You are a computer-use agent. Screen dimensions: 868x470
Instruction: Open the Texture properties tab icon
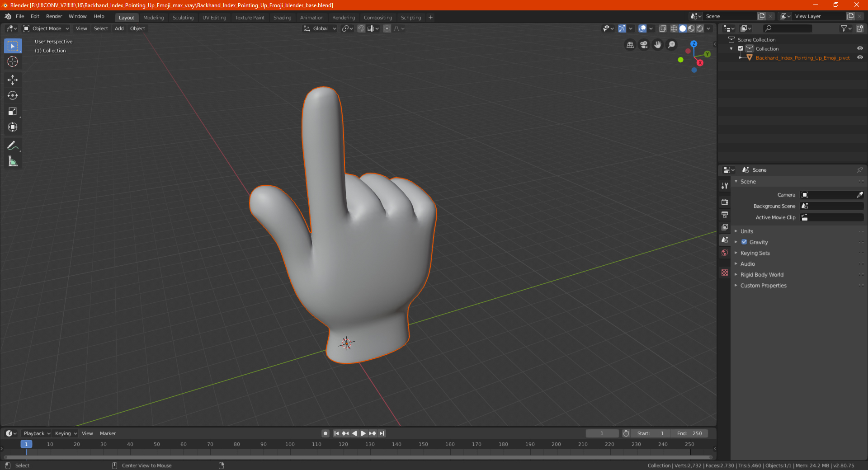tap(725, 273)
